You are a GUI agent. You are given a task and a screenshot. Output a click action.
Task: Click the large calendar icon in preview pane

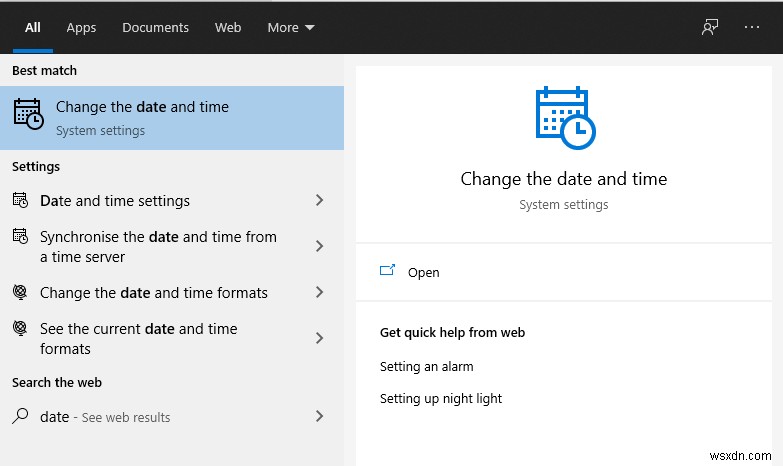(565, 119)
